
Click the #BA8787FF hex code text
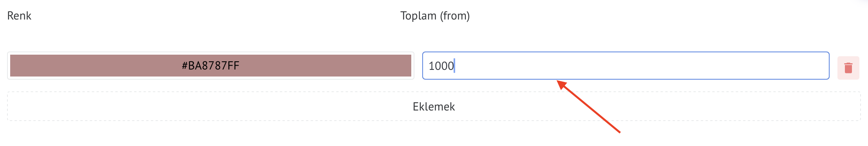210,66
